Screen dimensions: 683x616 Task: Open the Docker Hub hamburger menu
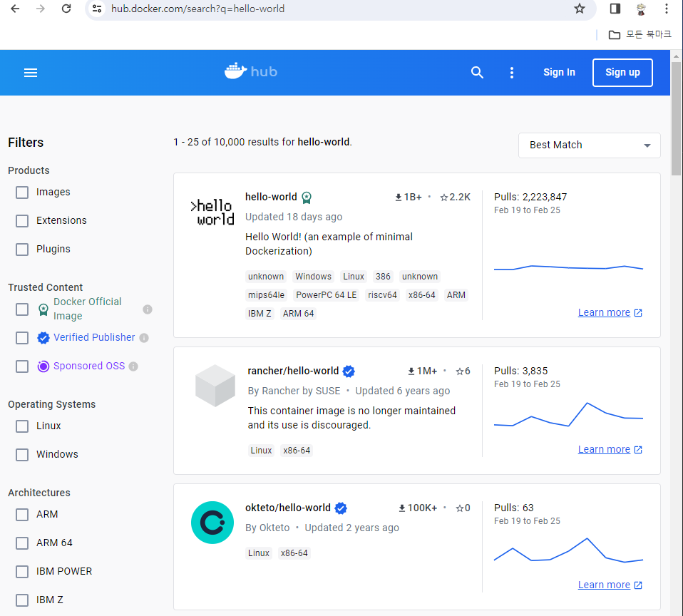click(31, 73)
